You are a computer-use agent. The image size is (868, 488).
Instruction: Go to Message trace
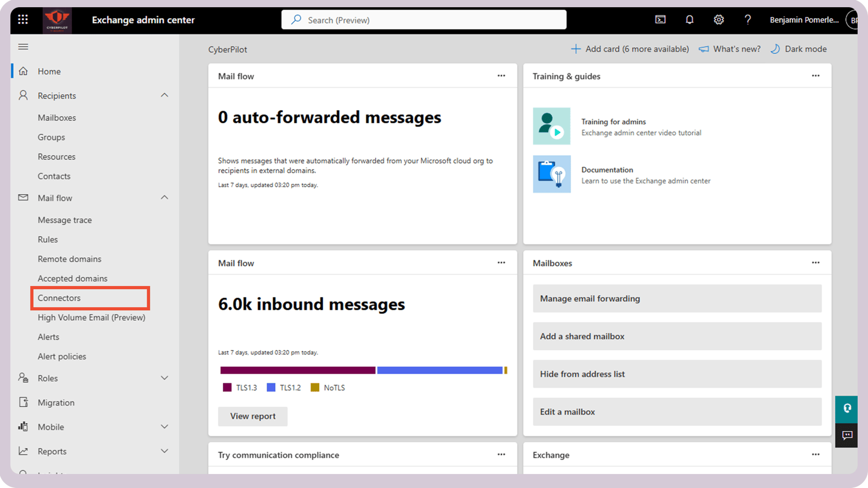[x=65, y=220]
